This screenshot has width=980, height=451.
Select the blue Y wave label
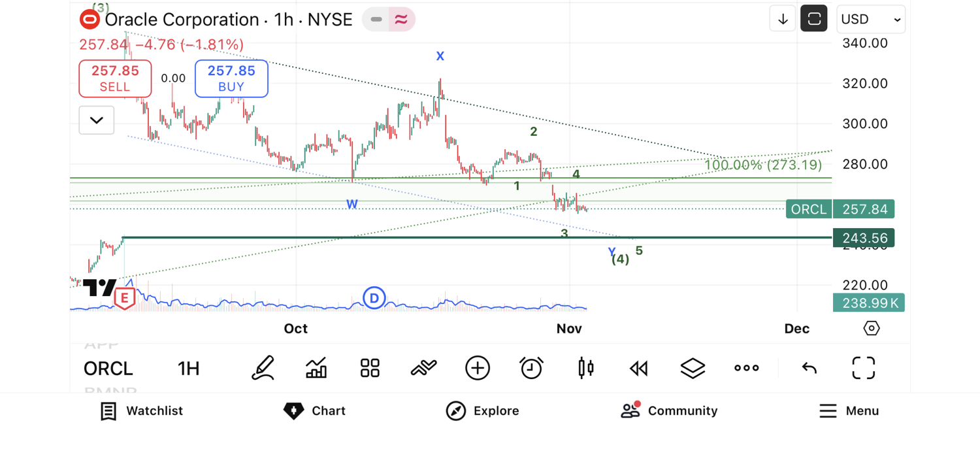pyautogui.click(x=612, y=252)
